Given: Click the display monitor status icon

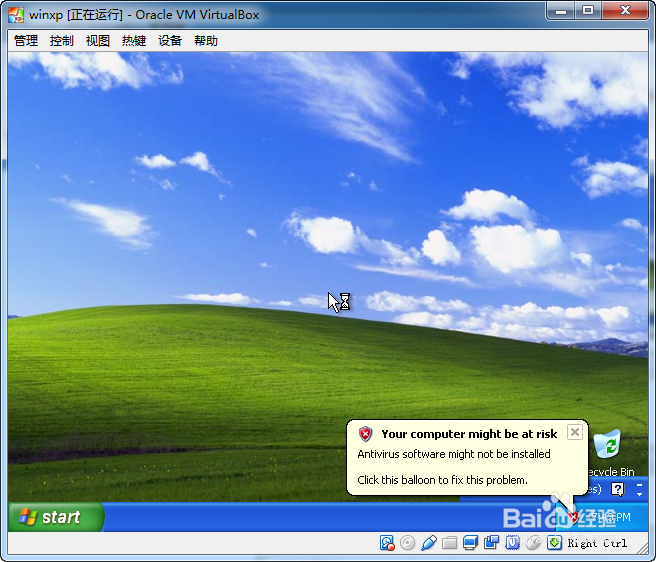Looking at the screenshot, I should [x=470, y=543].
